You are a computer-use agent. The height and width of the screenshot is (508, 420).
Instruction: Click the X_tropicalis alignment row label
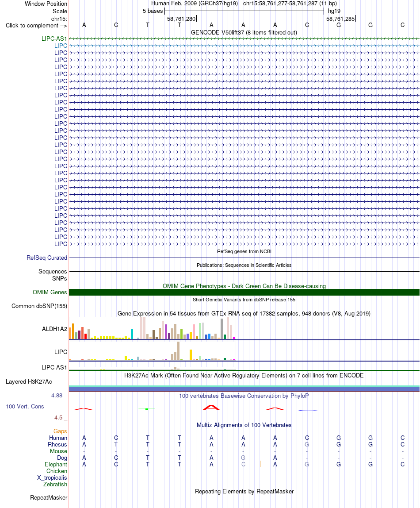click(x=52, y=477)
